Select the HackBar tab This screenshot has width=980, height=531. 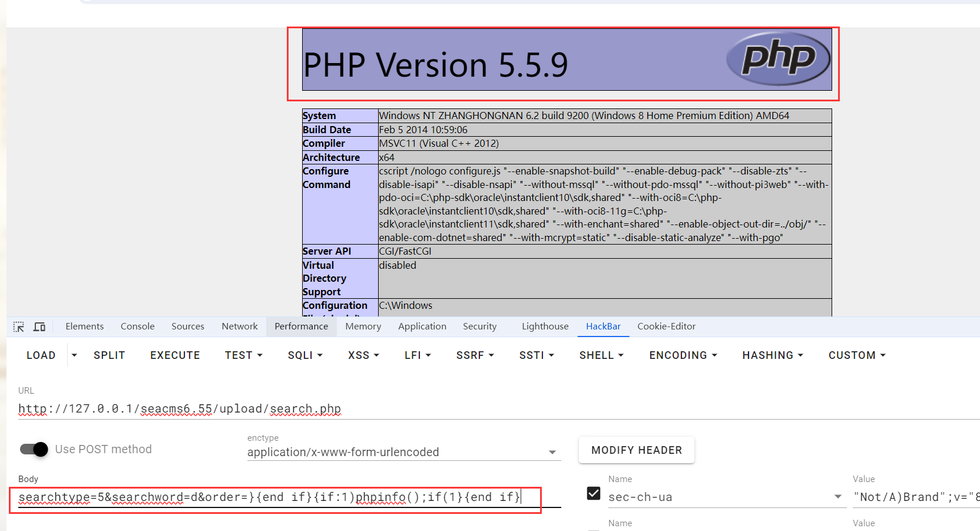603,326
